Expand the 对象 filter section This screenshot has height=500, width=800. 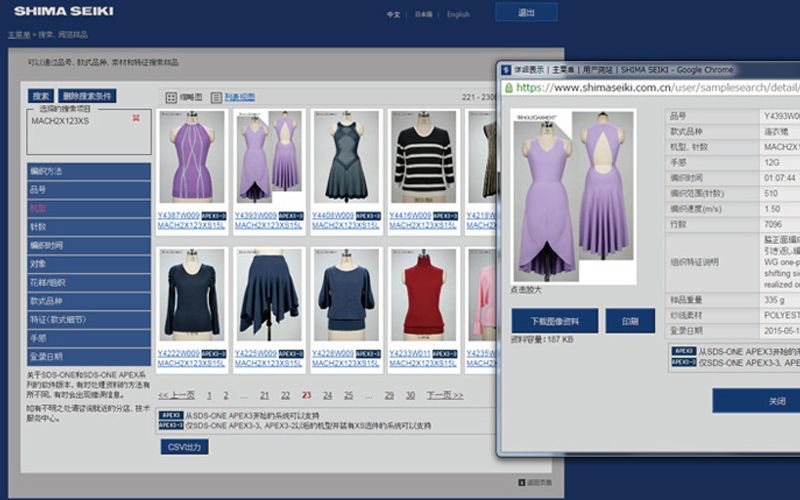click(89, 264)
